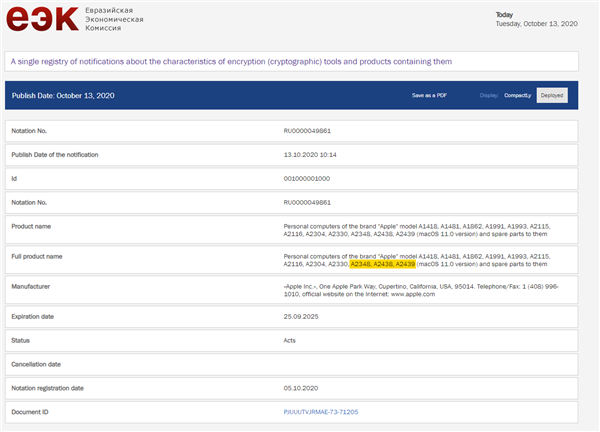Open Document ID link PJUUUTVJRMAE-73-71205
Viewport: 600px width, 432px height.
[x=321, y=411]
